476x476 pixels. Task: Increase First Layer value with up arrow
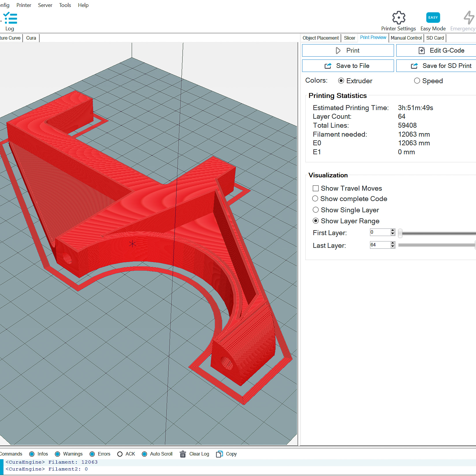393,230
